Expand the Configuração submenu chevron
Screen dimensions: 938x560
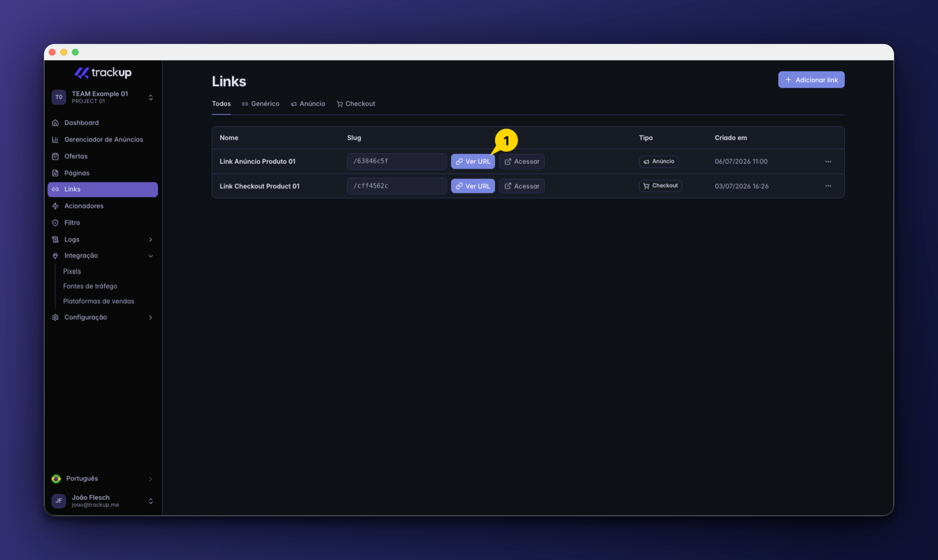pyautogui.click(x=151, y=317)
